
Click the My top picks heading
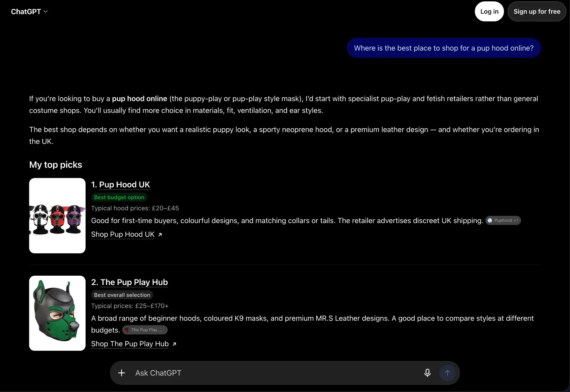pyautogui.click(x=56, y=165)
